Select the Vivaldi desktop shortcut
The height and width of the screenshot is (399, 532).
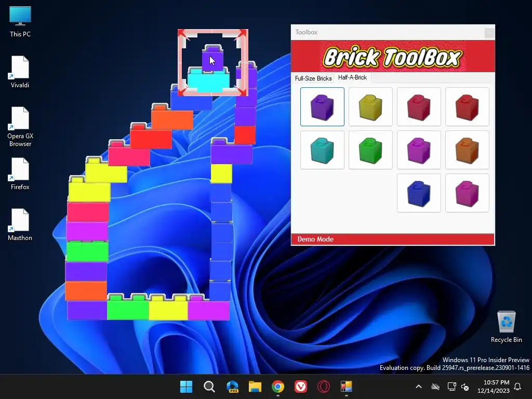click(x=20, y=72)
